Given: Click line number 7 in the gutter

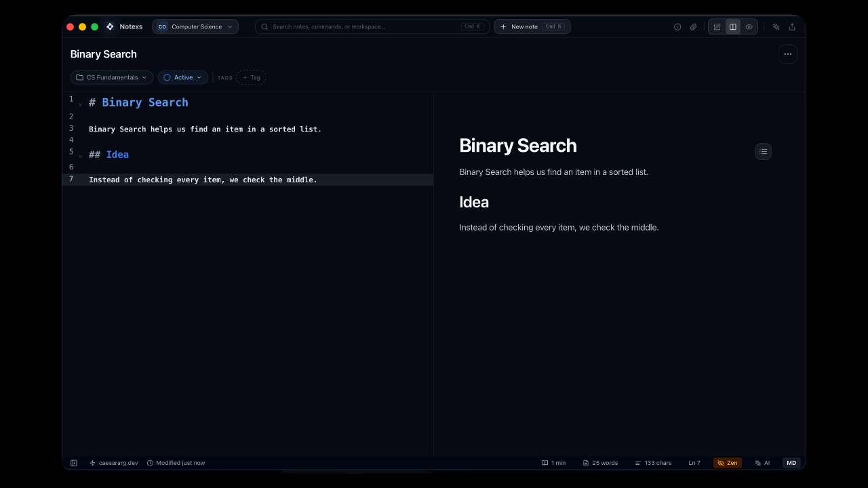Looking at the screenshot, I should pyautogui.click(x=71, y=179).
